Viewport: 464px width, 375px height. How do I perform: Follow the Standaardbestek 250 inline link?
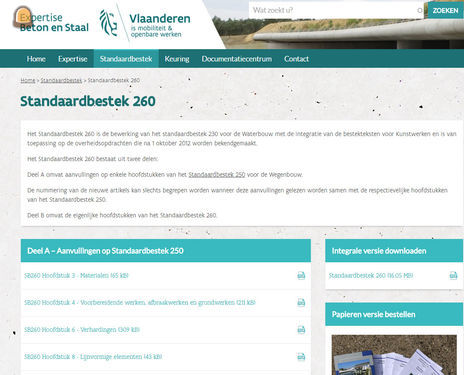pos(217,175)
